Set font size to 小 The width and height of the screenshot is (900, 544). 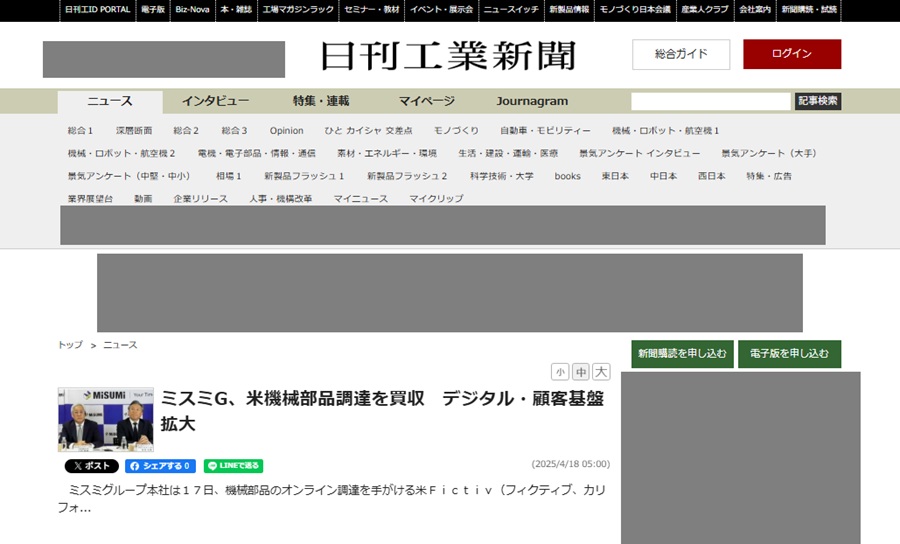coord(560,372)
